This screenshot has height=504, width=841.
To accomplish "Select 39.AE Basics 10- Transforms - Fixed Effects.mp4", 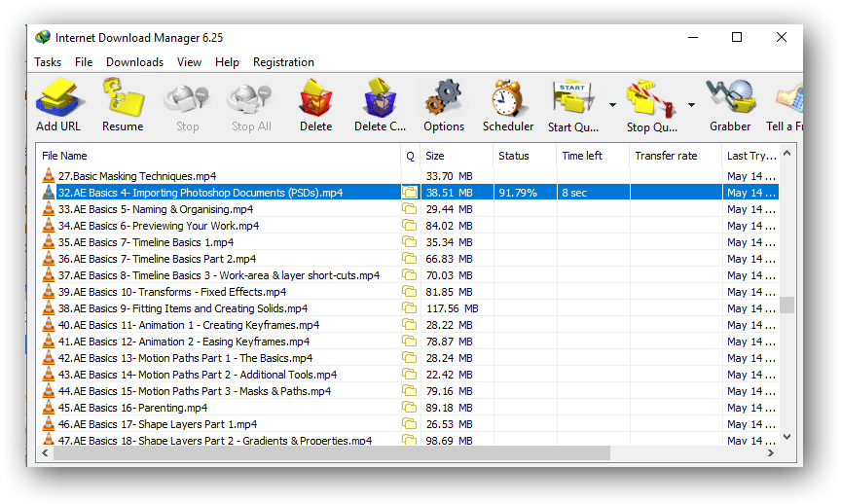I will tap(172, 292).
